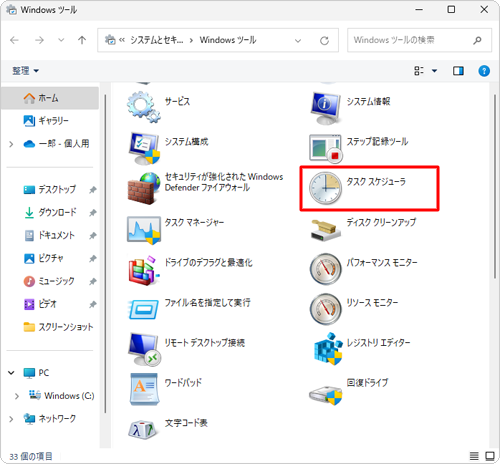Select ホーム in the navigation pane

(x=50, y=98)
